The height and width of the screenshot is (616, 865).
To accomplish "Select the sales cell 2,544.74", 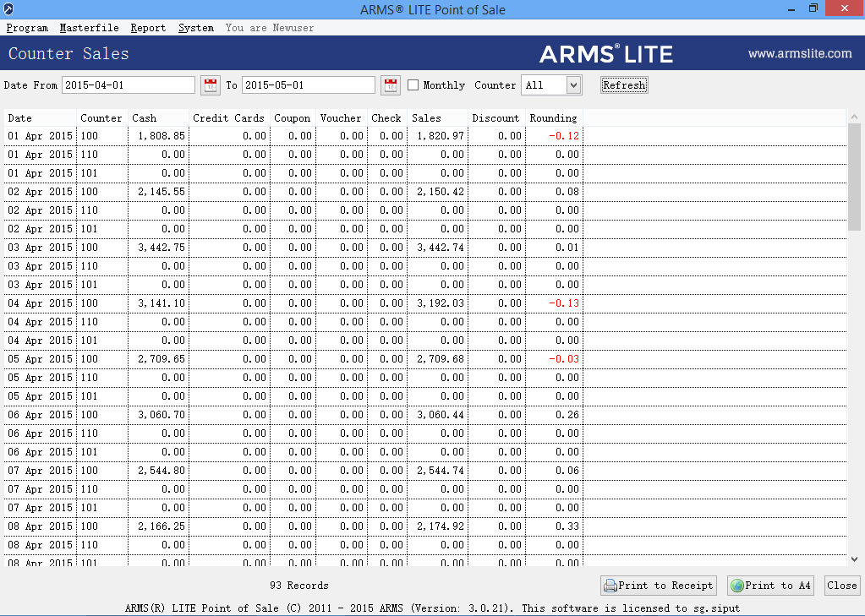I will 441,471.
